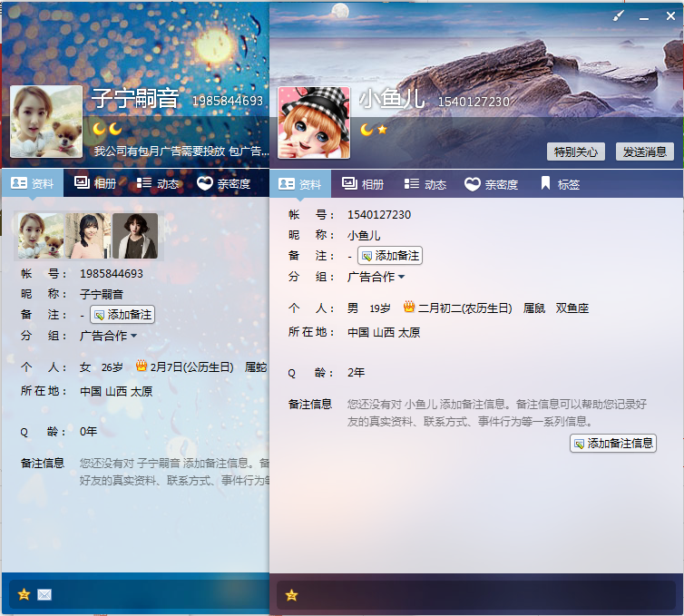This screenshot has height=616, width=684.
Task: Click the 子宁嗣音 nickname in 昵称 row
Action: [x=102, y=295]
